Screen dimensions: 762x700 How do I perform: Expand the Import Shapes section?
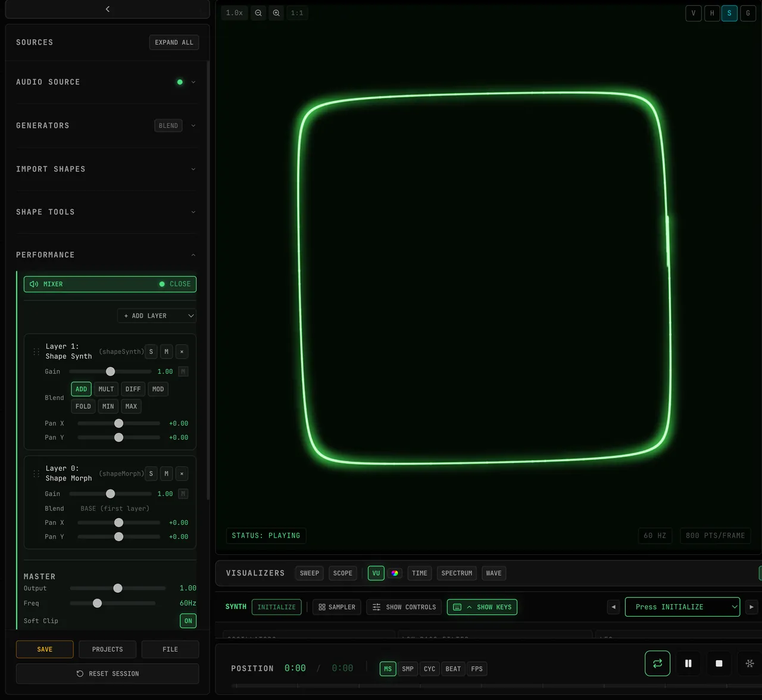[107, 169]
